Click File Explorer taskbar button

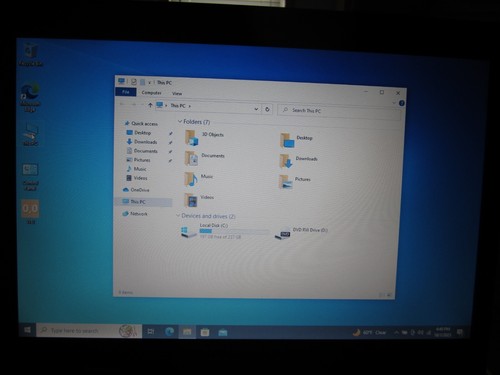coord(187,332)
